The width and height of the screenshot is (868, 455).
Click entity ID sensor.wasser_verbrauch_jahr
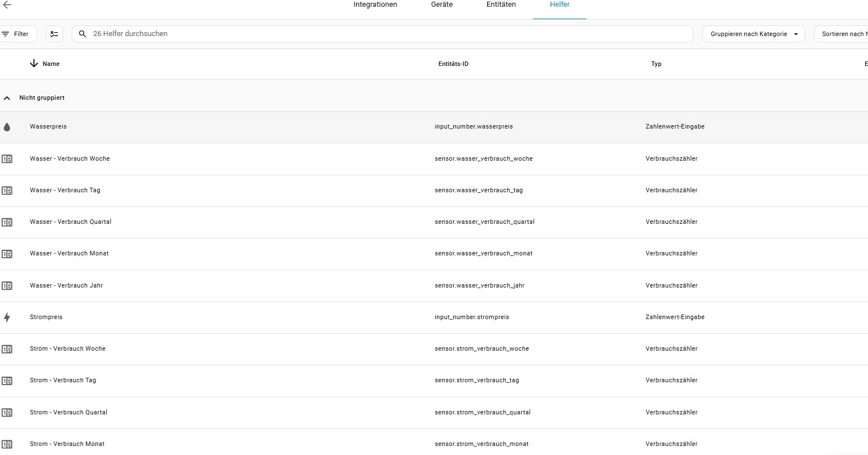(480, 286)
